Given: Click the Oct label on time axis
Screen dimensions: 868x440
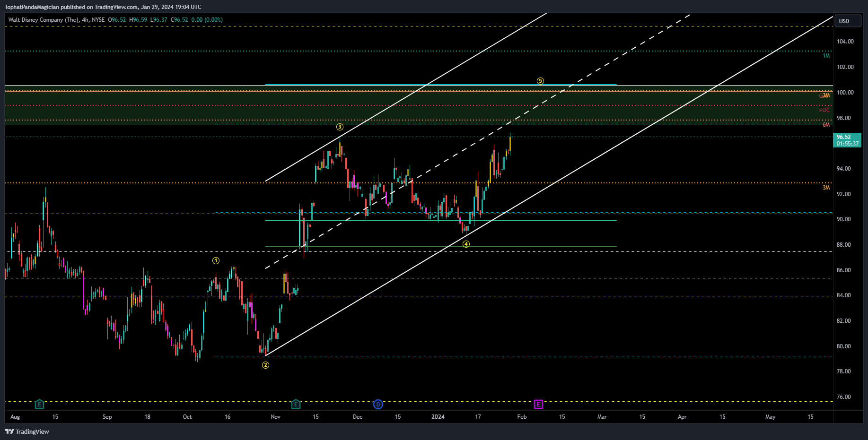Looking at the screenshot, I should coord(187,417).
